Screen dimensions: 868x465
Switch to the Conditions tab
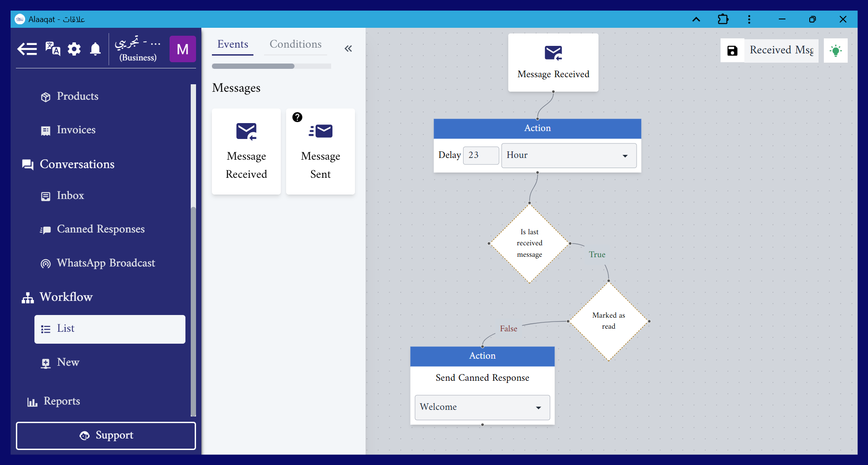[295, 45]
